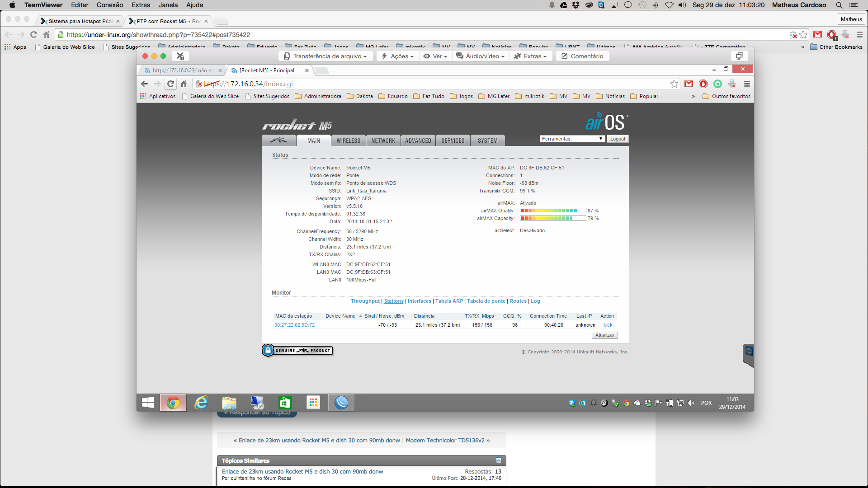Click the TeamViewer toolbar close-session X icon

pos(180,56)
